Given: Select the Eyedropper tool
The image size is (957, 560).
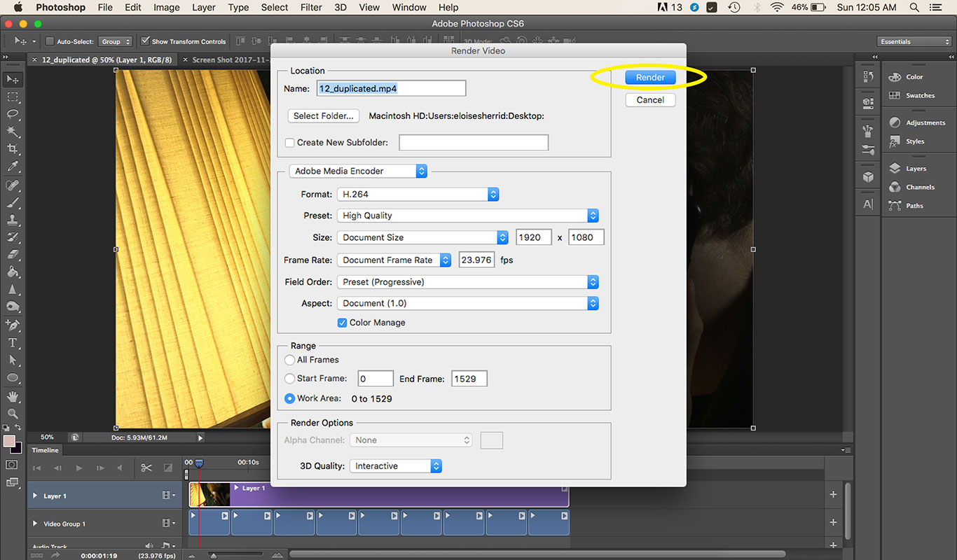Looking at the screenshot, I should click(13, 167).
